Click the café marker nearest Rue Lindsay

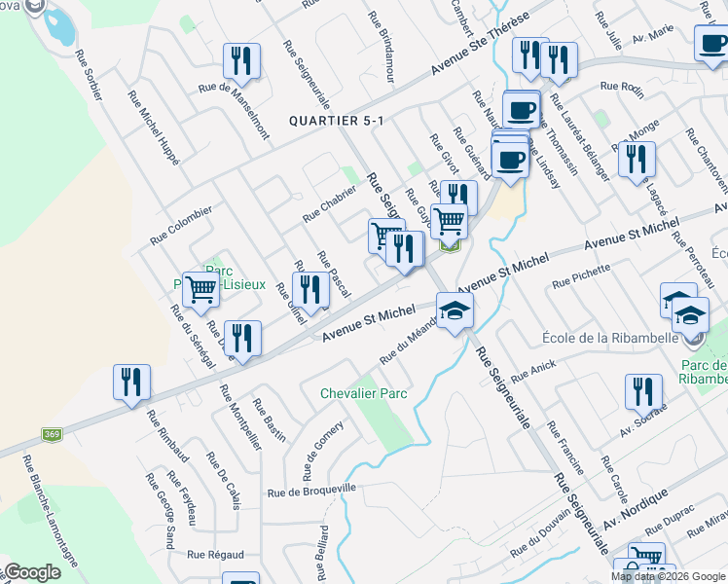510,164
